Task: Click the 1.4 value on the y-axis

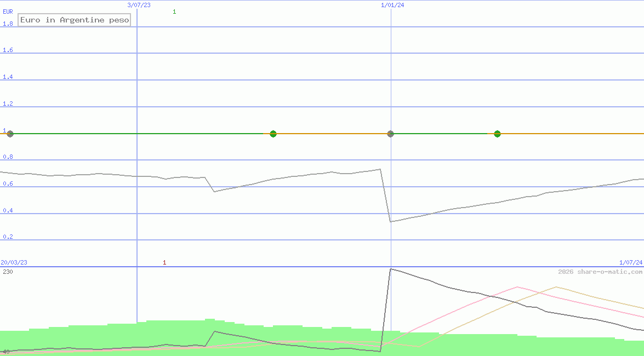Action: coord(8,77)
